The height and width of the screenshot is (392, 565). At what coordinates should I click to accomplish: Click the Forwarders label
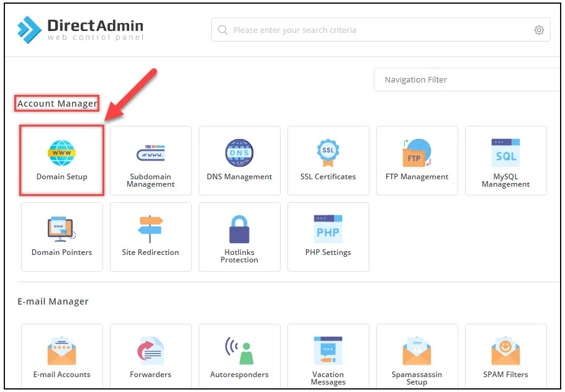pos(151,375)
